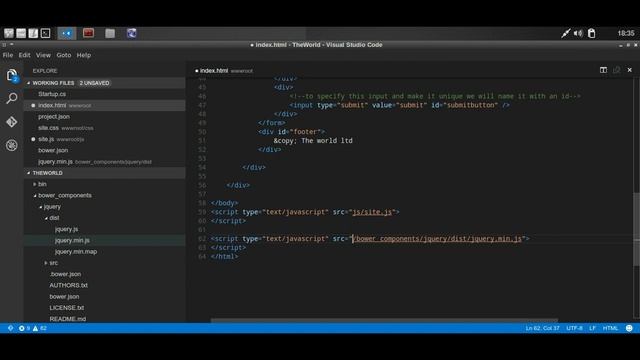The image size is (640, 360).
Task: Click the network connection tray icon
Action: (x=565, y=33)
